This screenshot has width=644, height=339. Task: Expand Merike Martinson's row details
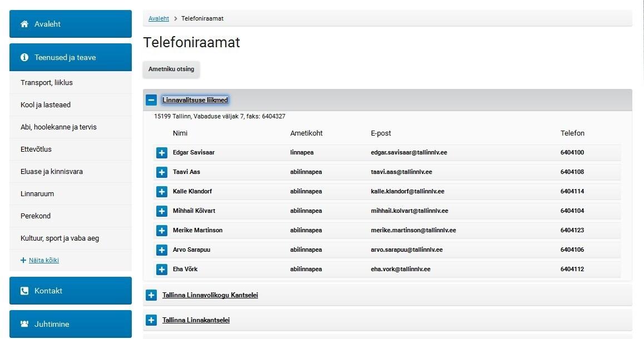162,230
